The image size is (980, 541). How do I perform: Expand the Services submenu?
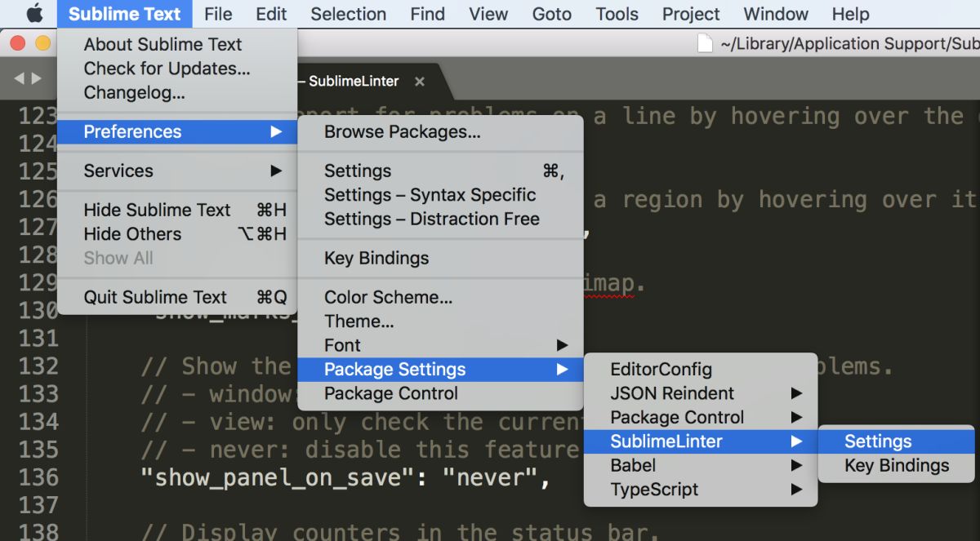(x=177, y=171)
